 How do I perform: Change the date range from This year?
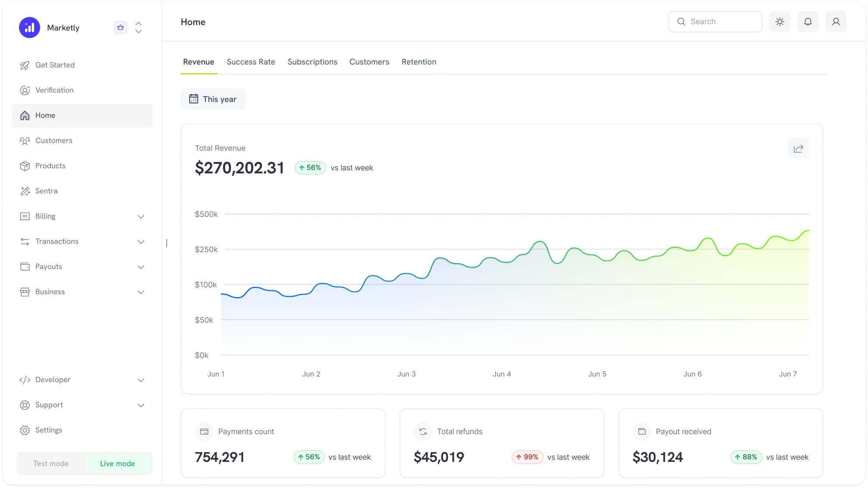coord(213,99)
